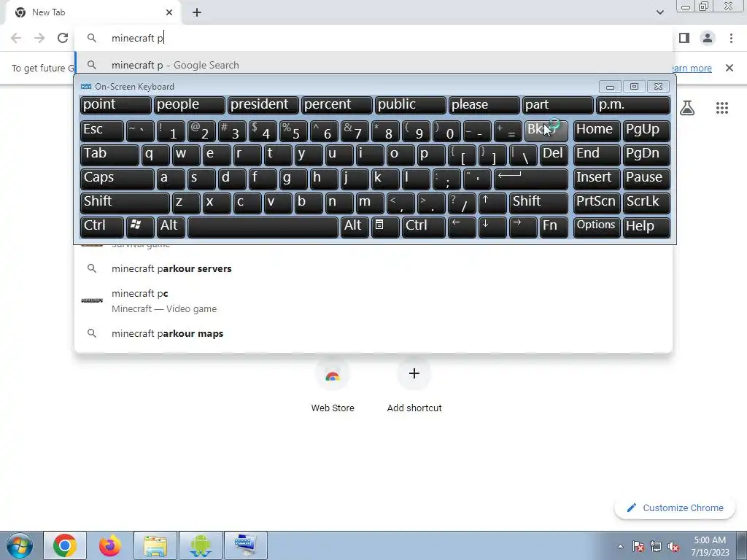747x560 pixels.
Task: Pick the 'percent' word prediction
Action: (x=337, y=105)
